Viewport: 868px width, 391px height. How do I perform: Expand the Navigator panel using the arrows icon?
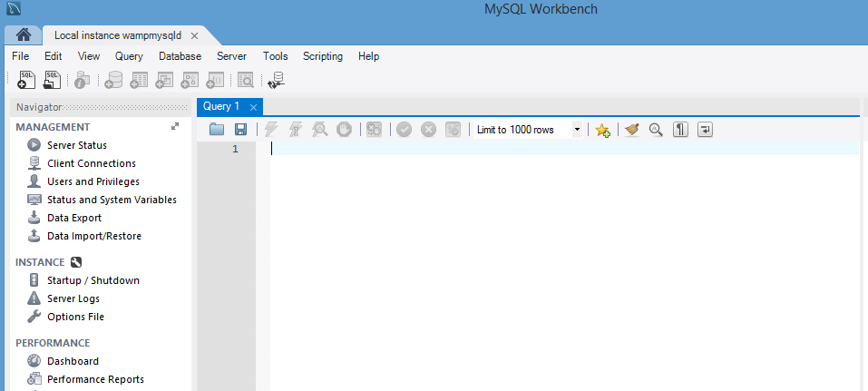pyautogui.click(x=175, y=127)
